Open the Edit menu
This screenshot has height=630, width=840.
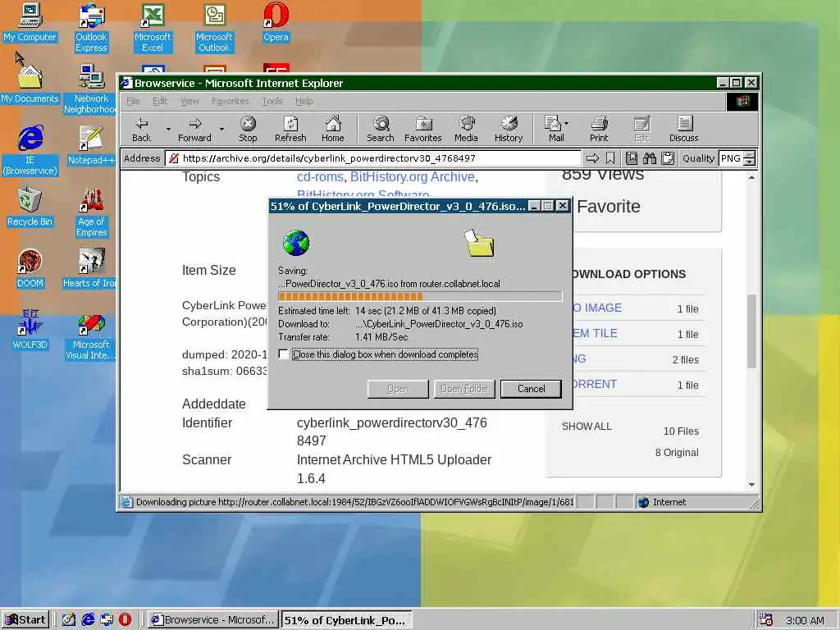[x=160, y=101]
